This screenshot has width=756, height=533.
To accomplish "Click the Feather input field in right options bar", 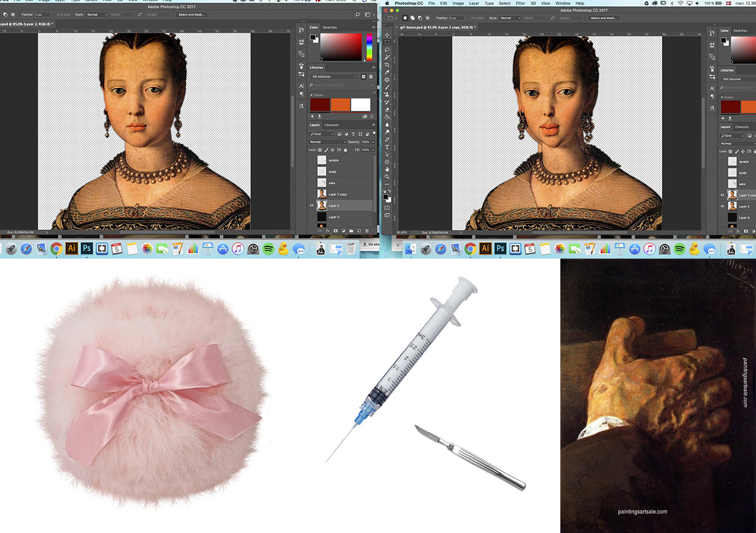I will click(x=456, y=18).
